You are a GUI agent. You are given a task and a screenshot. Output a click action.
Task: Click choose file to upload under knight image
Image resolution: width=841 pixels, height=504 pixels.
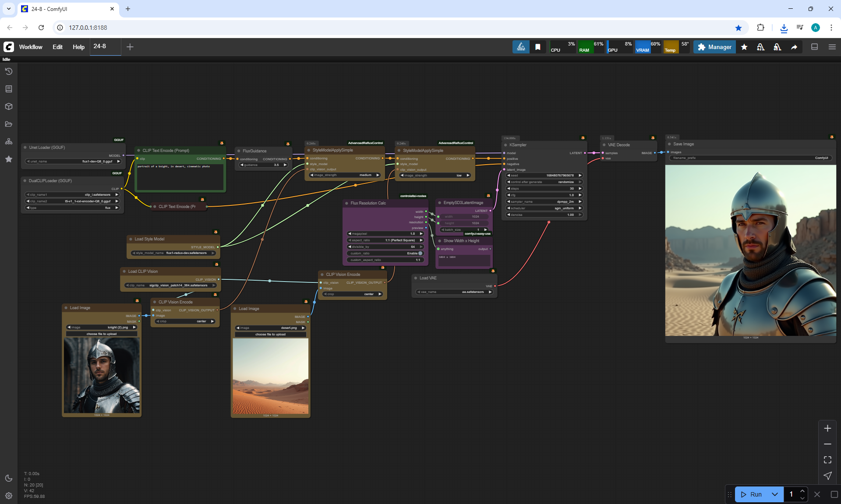tap(102, 334)
